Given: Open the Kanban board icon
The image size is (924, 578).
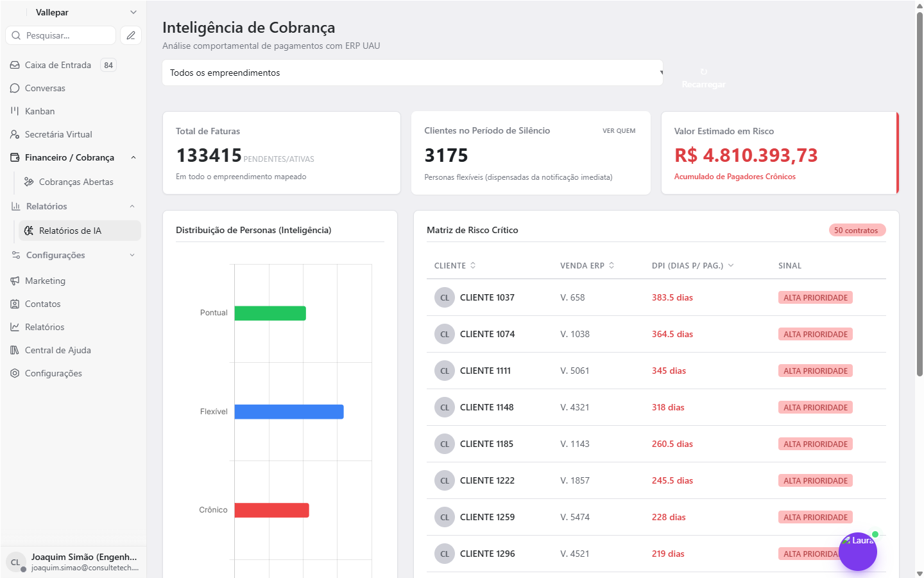Looking at the screenshot, I should coord(15,111).
